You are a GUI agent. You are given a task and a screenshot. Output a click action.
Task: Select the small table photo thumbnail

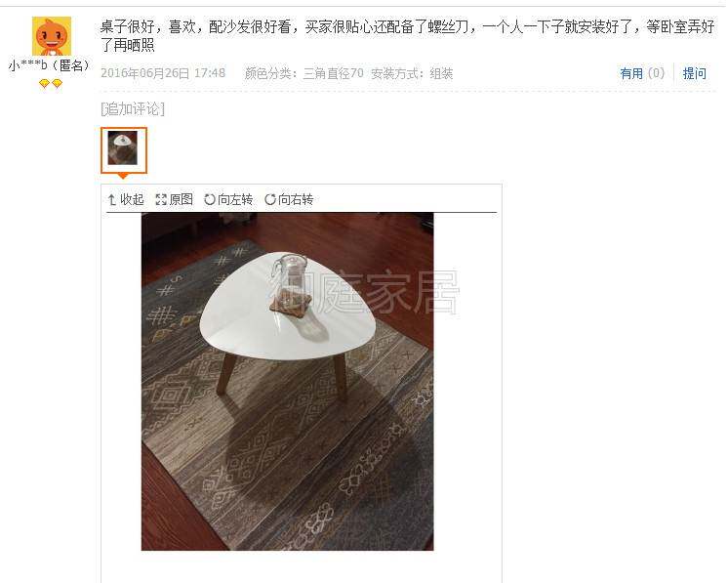[124, 149]
